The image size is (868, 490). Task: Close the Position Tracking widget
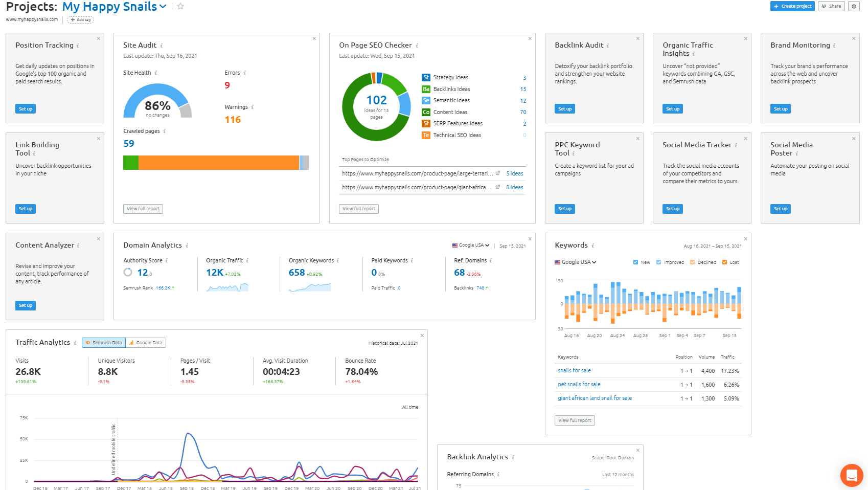coord(99,38)
